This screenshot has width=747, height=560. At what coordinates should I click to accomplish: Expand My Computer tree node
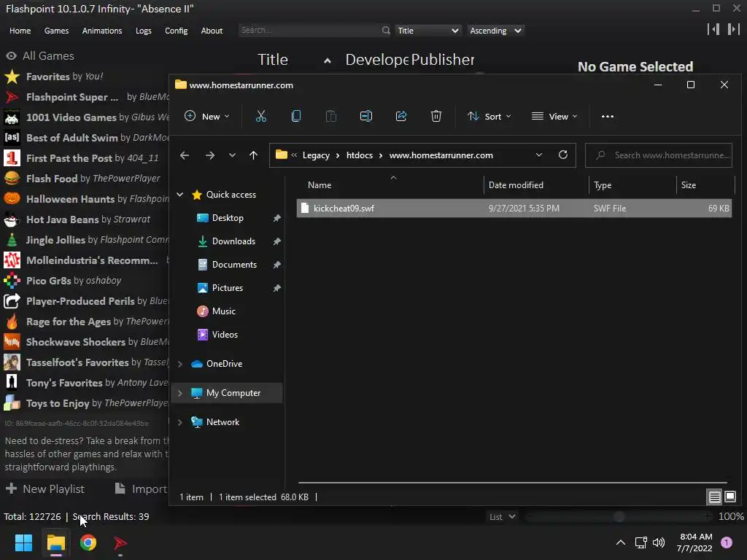pyautogui.click(x=180, y=393)
